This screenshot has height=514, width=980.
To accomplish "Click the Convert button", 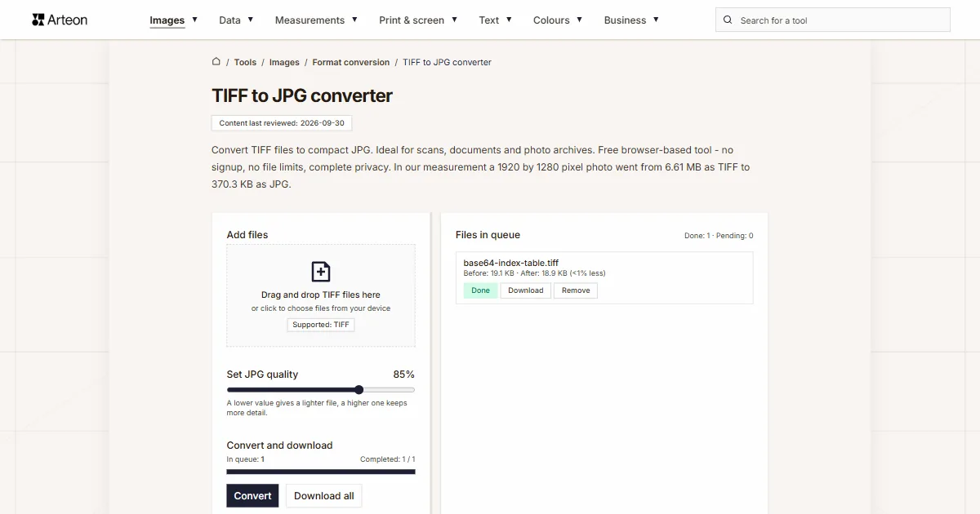I will 252,495.
